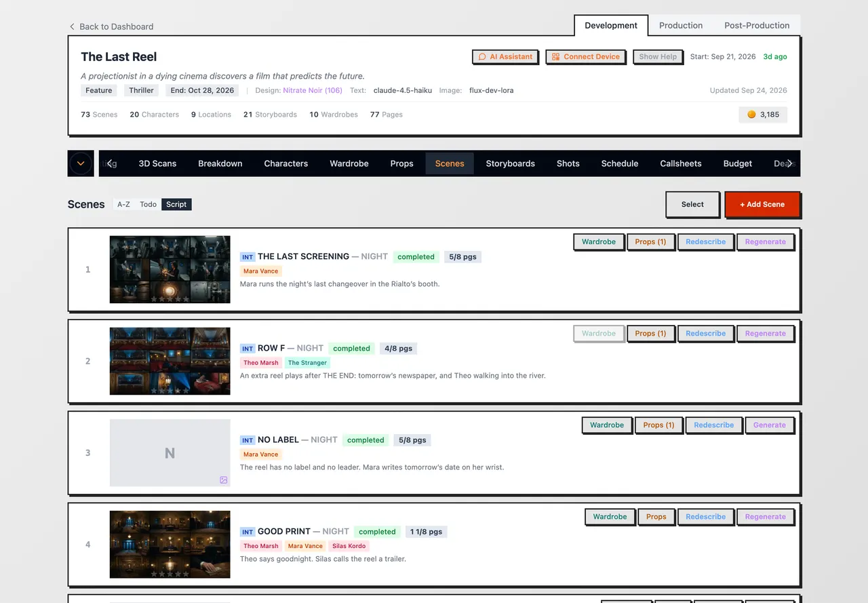
Task: Collapse the header using the circular chevron
Action: point(81,163)
